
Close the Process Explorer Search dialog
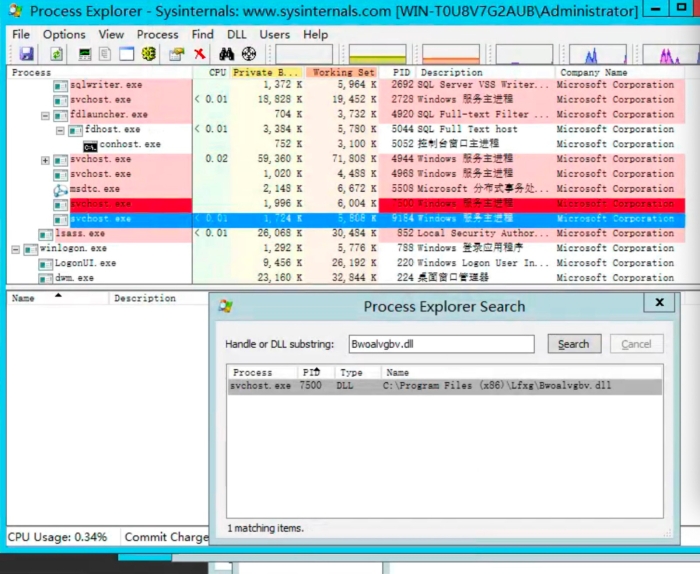(x=659, y=303)
